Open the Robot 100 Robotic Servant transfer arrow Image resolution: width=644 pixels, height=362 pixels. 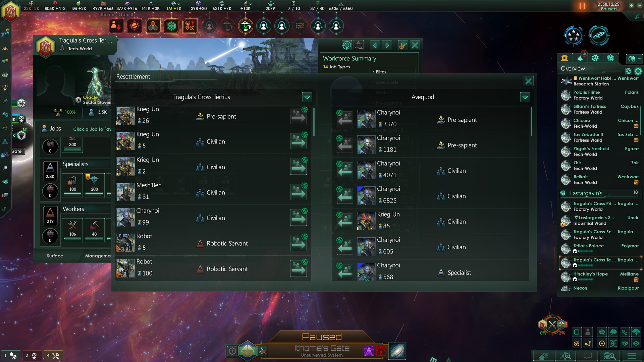coord(298,268)
